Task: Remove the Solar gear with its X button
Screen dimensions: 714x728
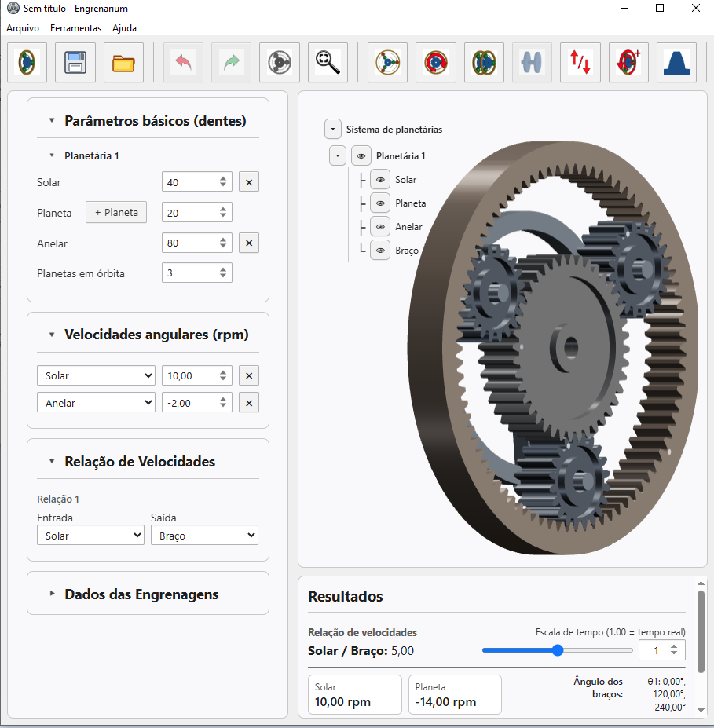Action: tap(249, 182)
